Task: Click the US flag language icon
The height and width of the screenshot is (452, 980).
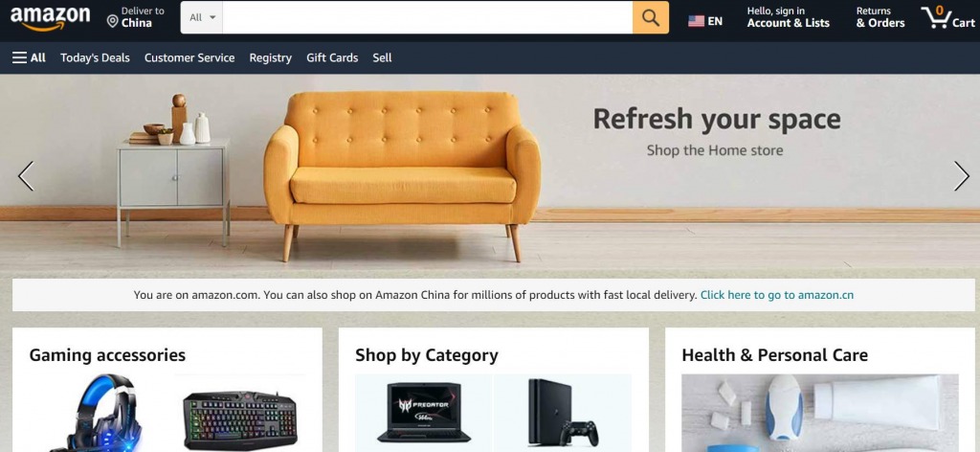Action: pyautogui.click(x=697, y=21)
